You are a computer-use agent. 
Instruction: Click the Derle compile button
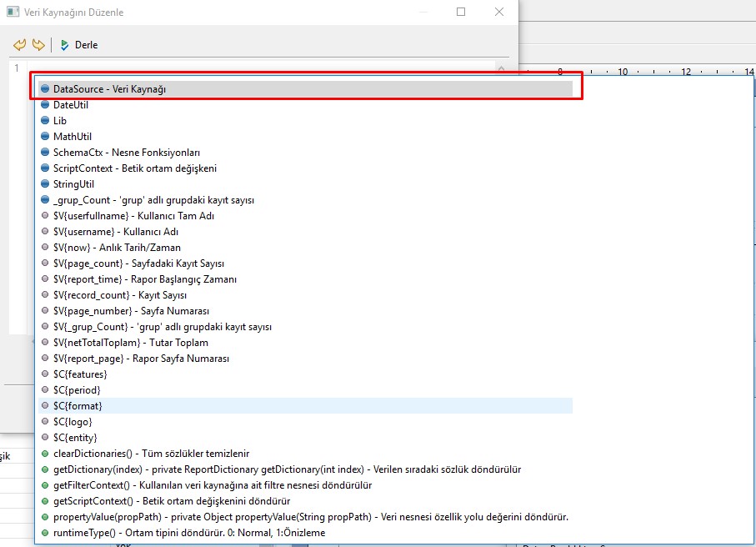(78, 45)
